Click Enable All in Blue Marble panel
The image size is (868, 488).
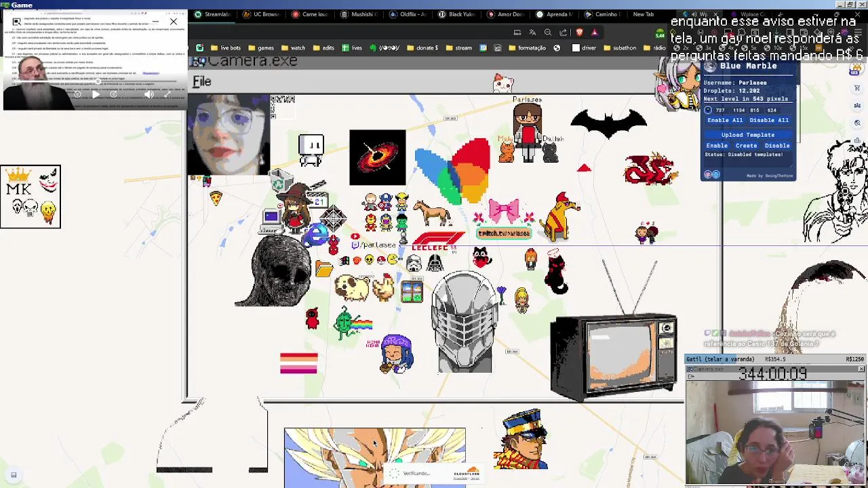725,120
